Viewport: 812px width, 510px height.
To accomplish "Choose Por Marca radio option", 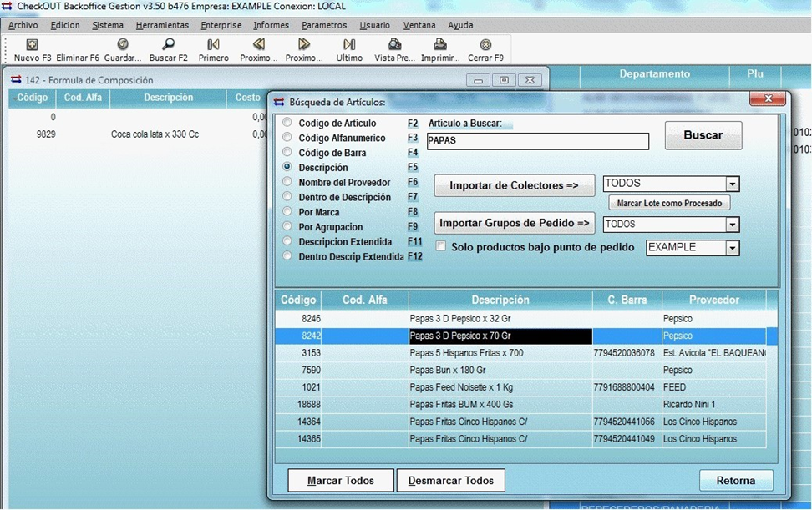I will tap(287, 211).
